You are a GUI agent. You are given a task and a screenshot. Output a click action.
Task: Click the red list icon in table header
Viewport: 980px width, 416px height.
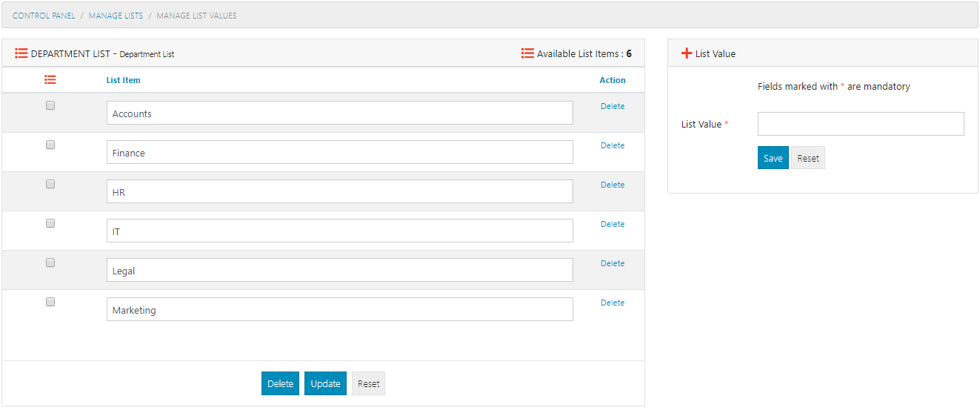tap(50, 80)
